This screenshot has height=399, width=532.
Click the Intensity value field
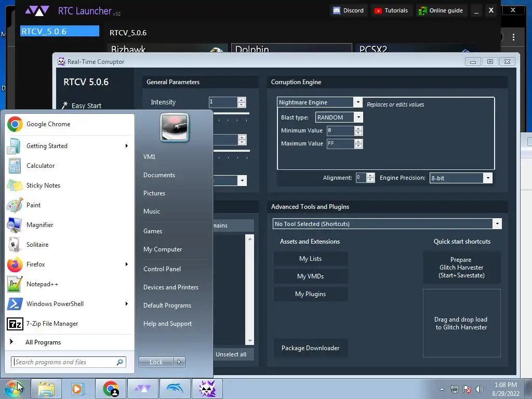[x=223, y=102]
